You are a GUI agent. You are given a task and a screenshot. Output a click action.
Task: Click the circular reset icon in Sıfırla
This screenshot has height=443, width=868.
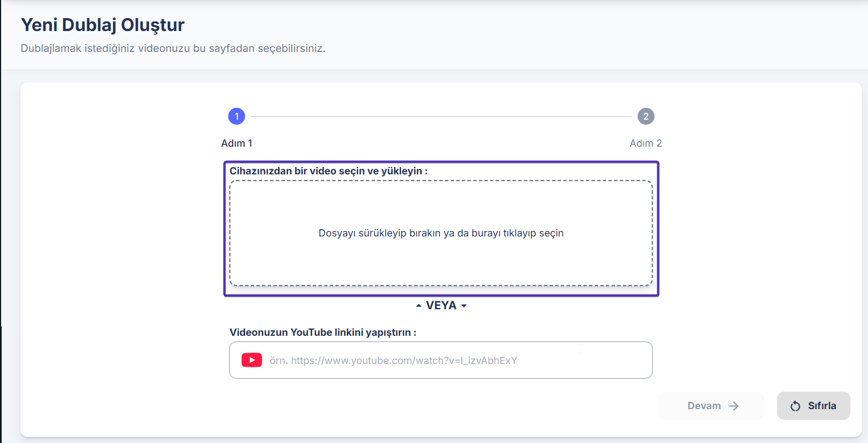(x=795, y=406)
